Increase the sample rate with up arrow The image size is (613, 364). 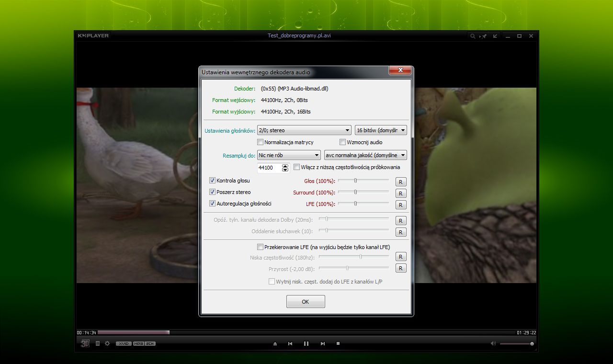[285, 166]
